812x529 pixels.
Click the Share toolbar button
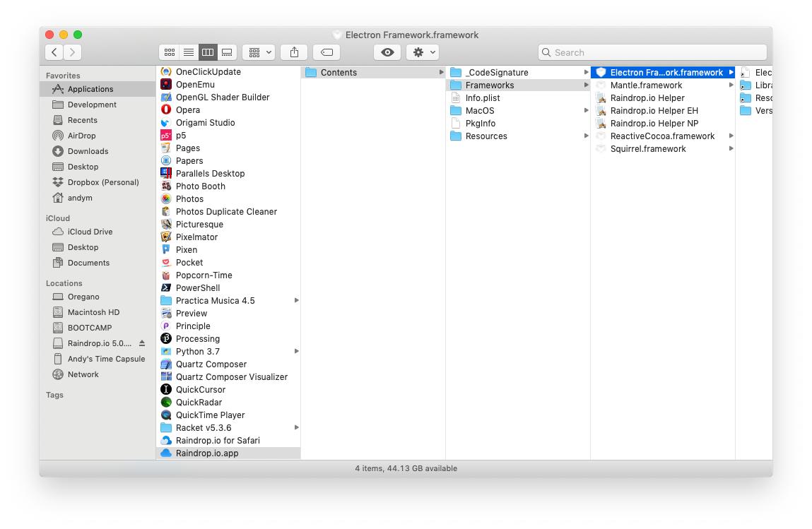tap(294, 52)
